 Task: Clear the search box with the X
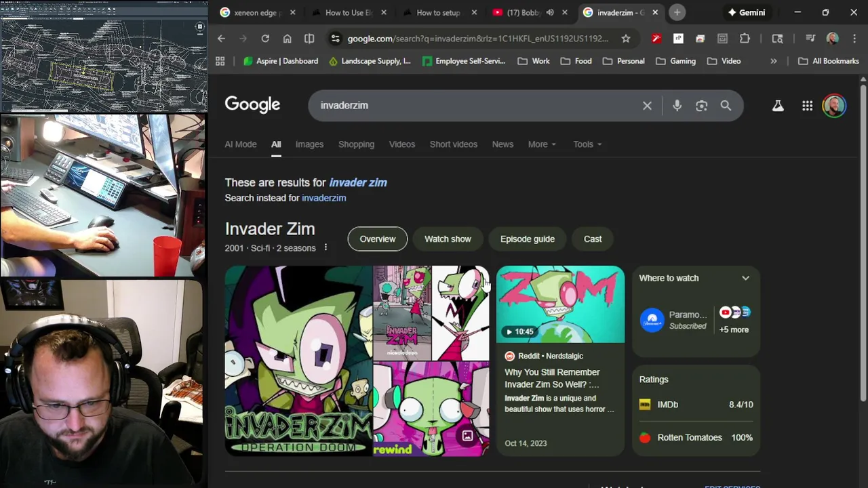pyautogui.click(x=647, y=106)
